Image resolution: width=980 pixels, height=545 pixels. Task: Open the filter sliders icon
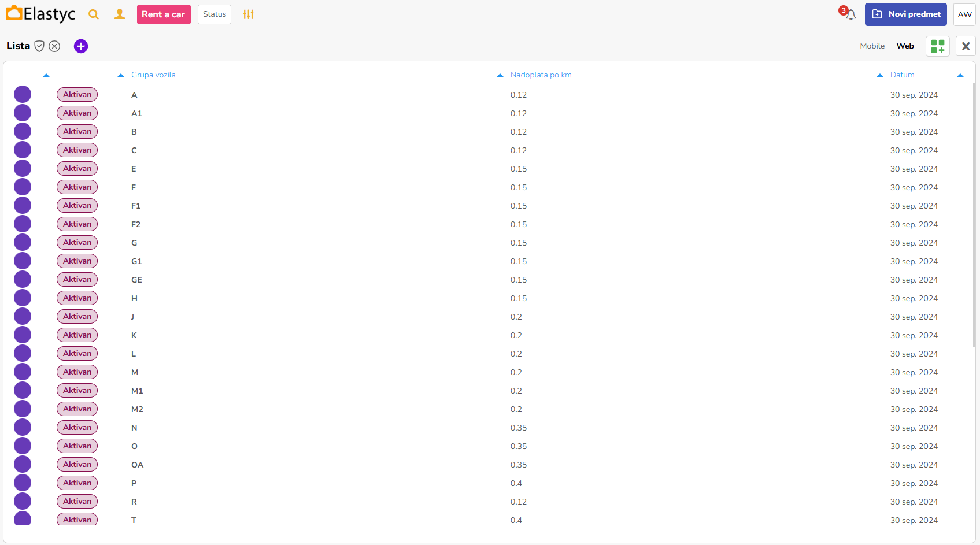click(248, 14)
